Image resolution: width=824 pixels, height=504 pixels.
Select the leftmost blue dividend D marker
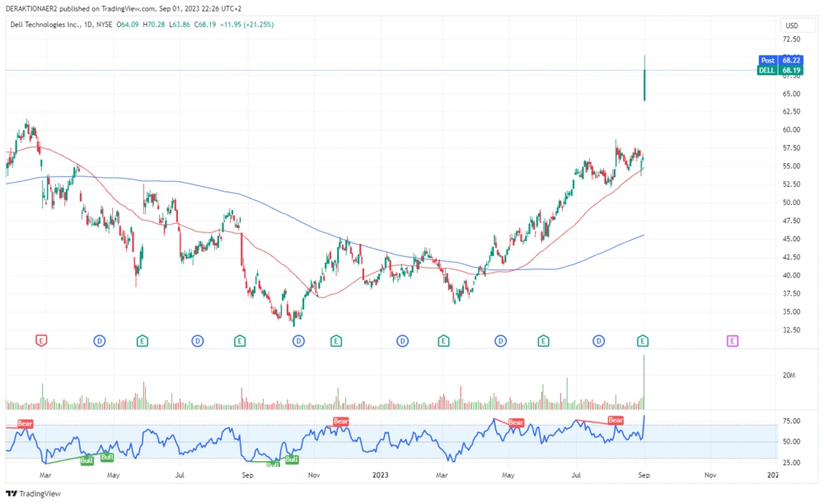pos(99,340)
